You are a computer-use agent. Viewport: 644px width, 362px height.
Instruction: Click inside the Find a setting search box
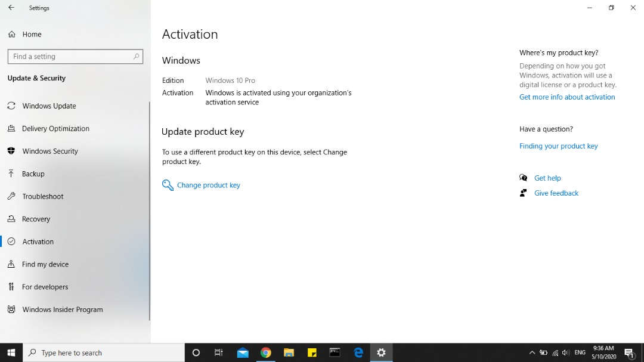(x=72, y=56)
